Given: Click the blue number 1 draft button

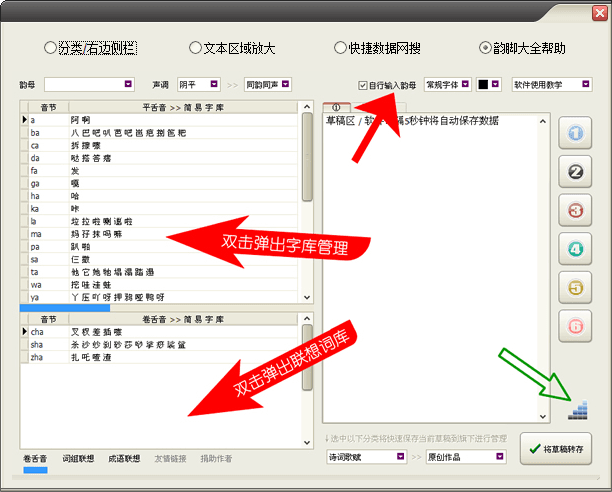Looking at the screenshot, I should click(575, 133).
